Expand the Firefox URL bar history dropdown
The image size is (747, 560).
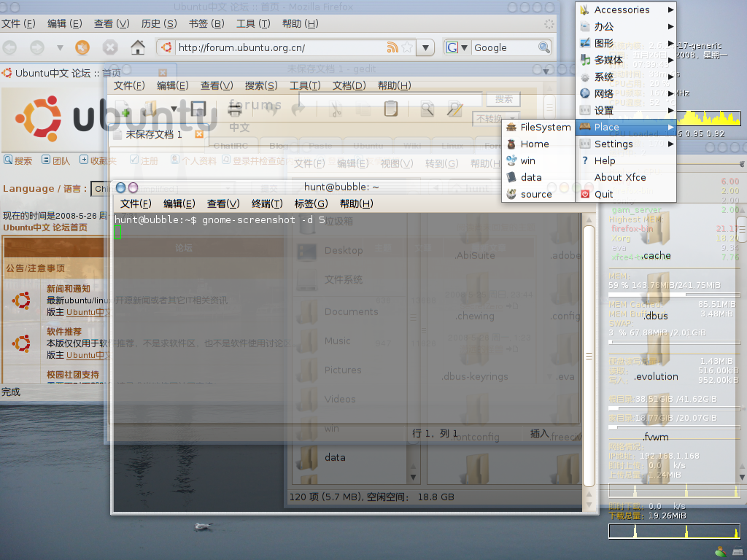[425, 47]
